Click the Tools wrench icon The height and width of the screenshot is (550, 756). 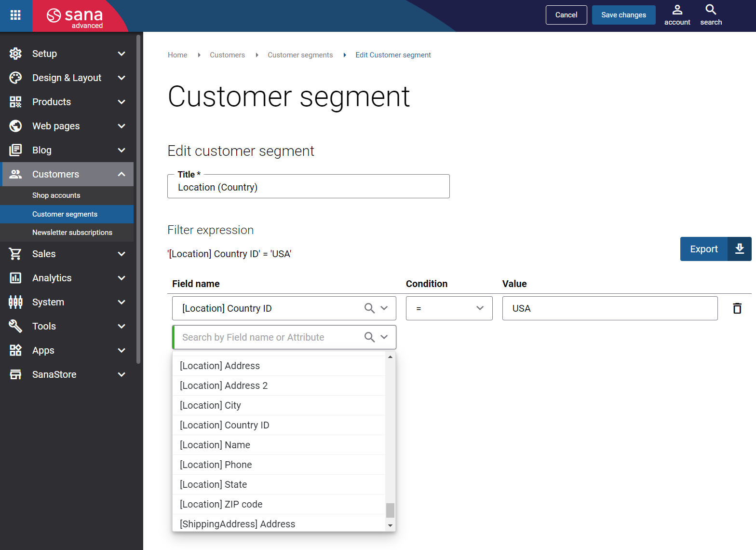[15, 326]
